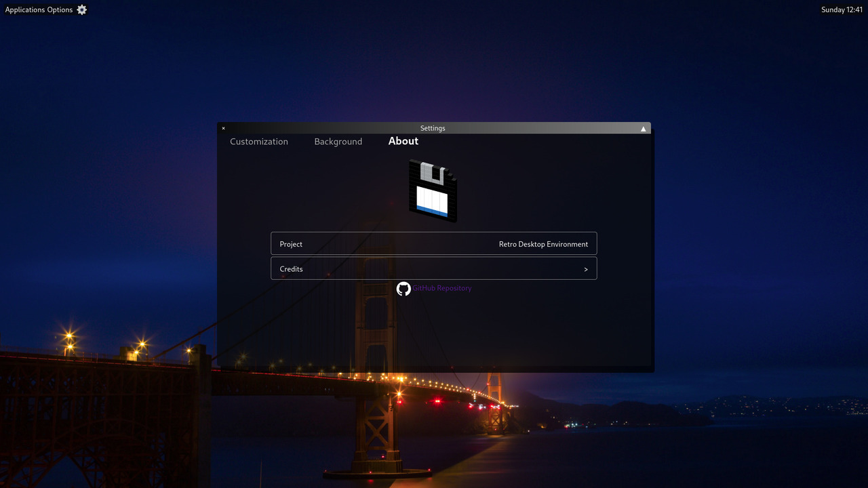Click the Settings window up-arrow button
Screen dimensions: 868x488
[644, 128]
